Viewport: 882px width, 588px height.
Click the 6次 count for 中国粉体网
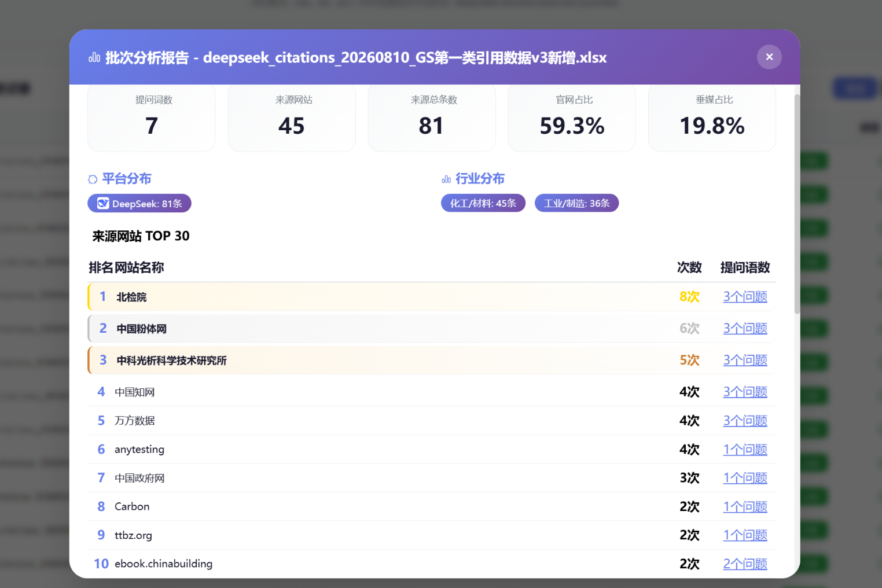[x=689, y=329]
